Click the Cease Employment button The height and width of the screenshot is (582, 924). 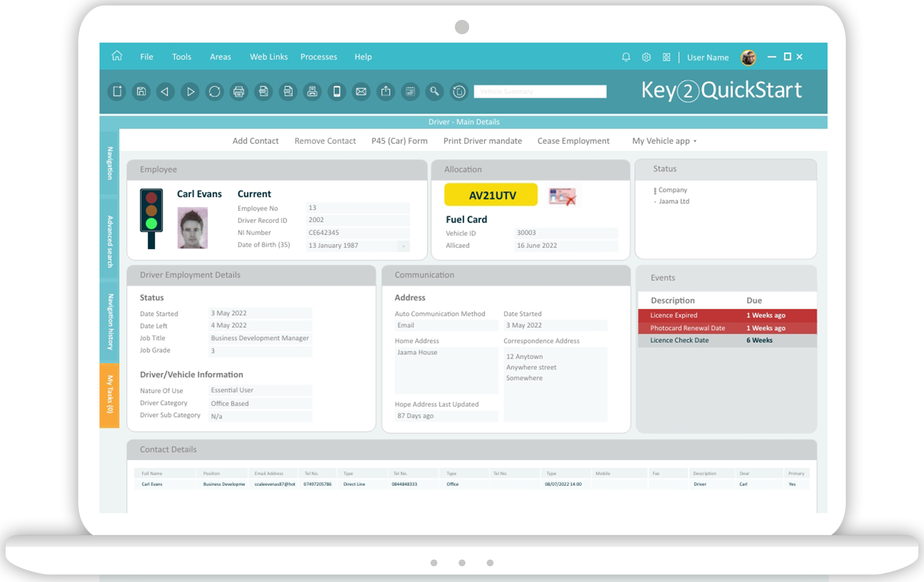[x=573, y=140]
